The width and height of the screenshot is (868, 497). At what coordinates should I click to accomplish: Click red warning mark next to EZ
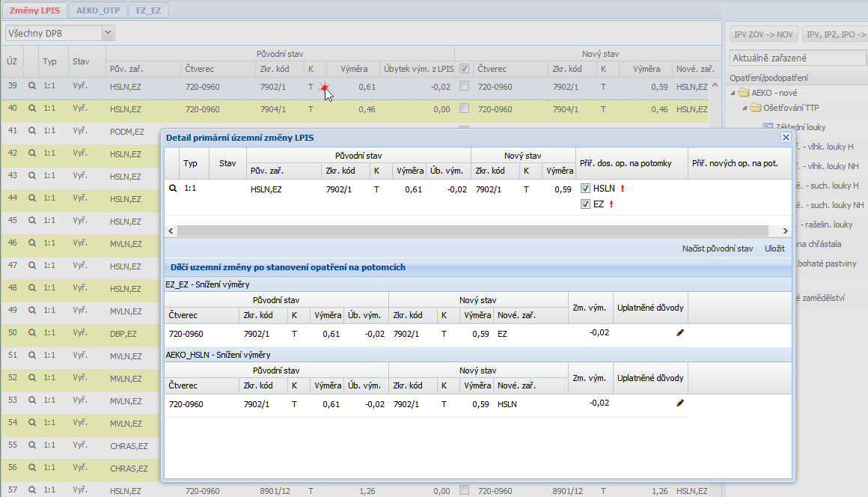[x=611, y=204]
